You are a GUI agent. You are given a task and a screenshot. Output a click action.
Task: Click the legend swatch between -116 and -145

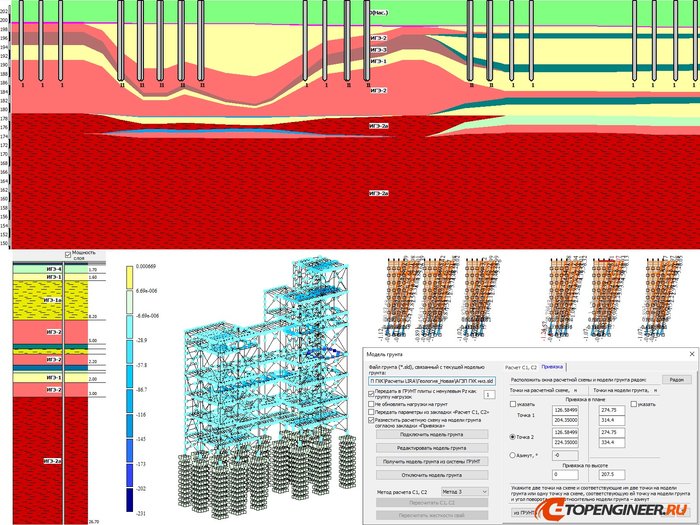pyautogui.click(x=129, y=425)
